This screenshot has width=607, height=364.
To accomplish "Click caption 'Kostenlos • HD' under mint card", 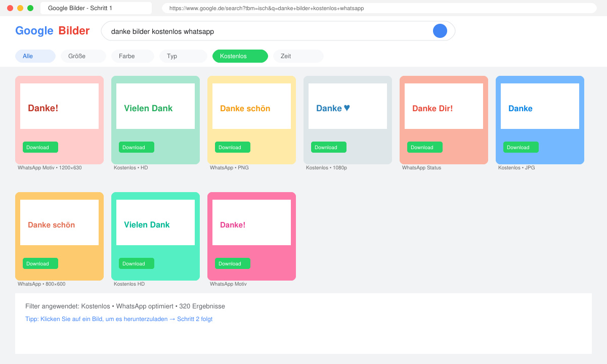I will [x=131, y=168].
